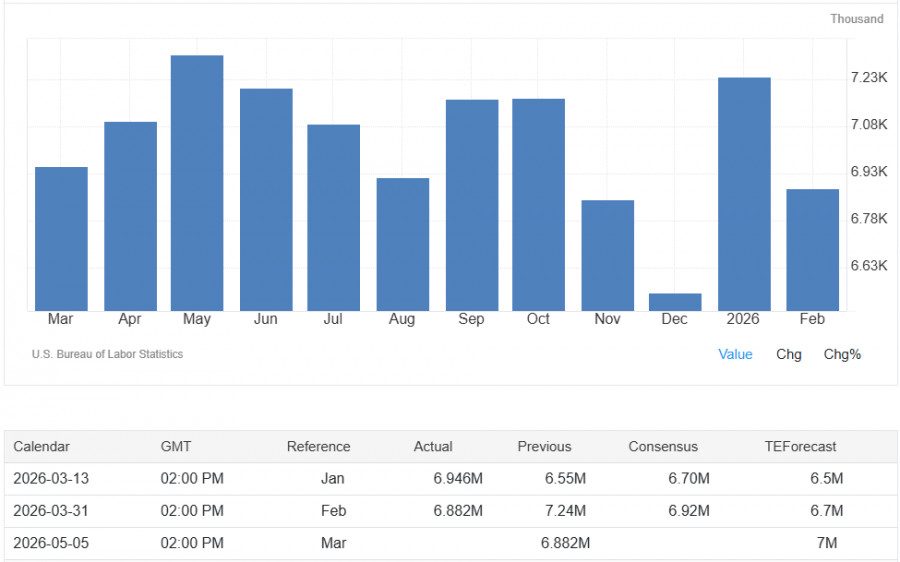Screen dimensions: 900x562
Task: Select the Jun bar in chart
Action: pos(266,200)
